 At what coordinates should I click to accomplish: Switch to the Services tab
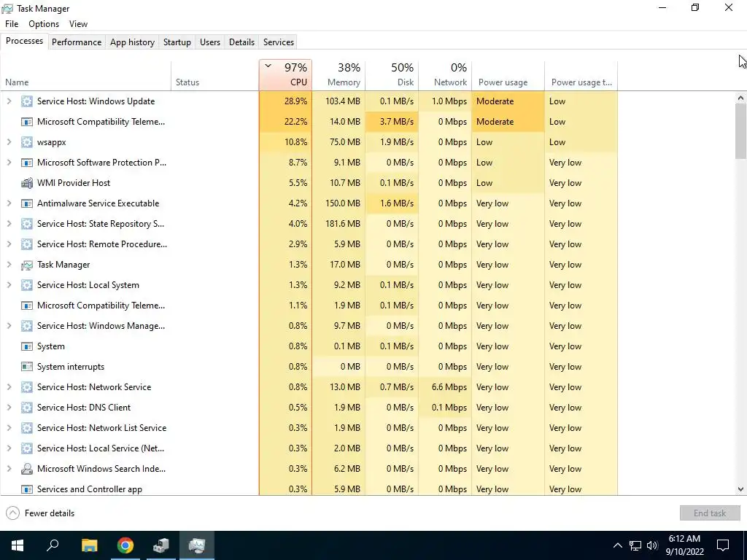[x=279, y=42]
